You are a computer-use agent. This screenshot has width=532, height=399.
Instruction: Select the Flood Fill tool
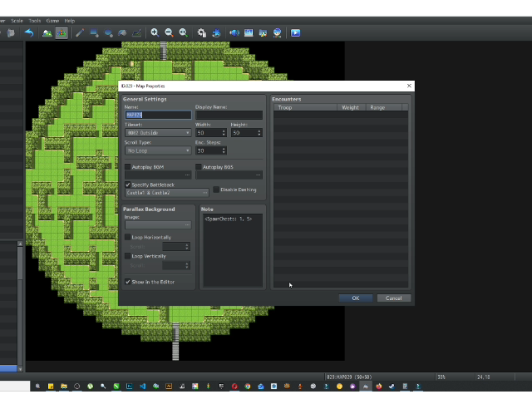[x=122, y=33]
